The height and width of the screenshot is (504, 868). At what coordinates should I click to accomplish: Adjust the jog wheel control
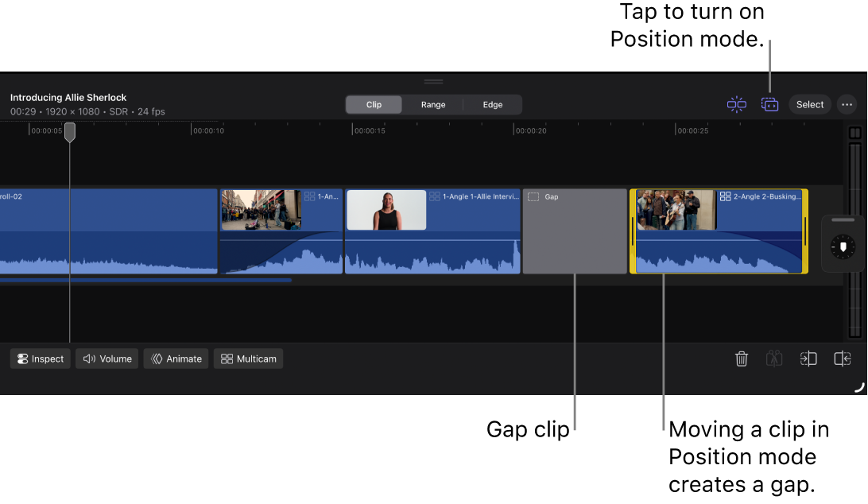843,245
